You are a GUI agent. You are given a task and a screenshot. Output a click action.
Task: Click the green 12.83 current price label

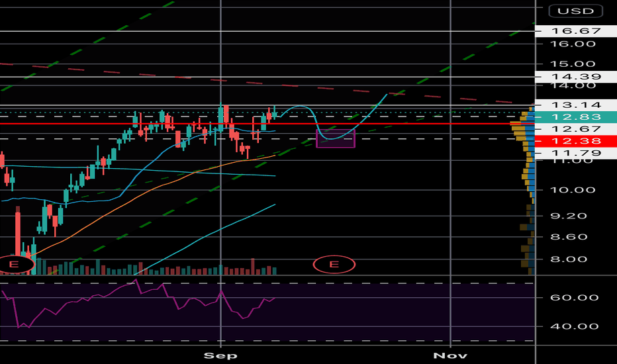[576, 117]
